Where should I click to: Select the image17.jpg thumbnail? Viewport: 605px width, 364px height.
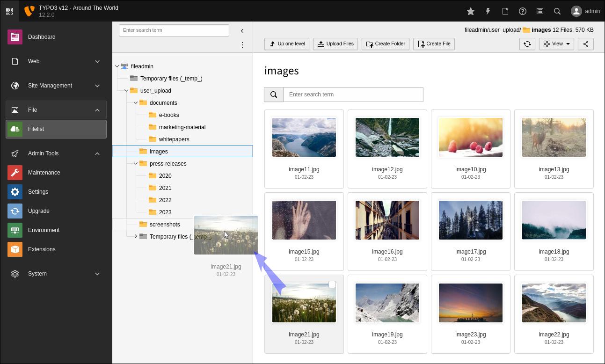[x=470, y=220]
